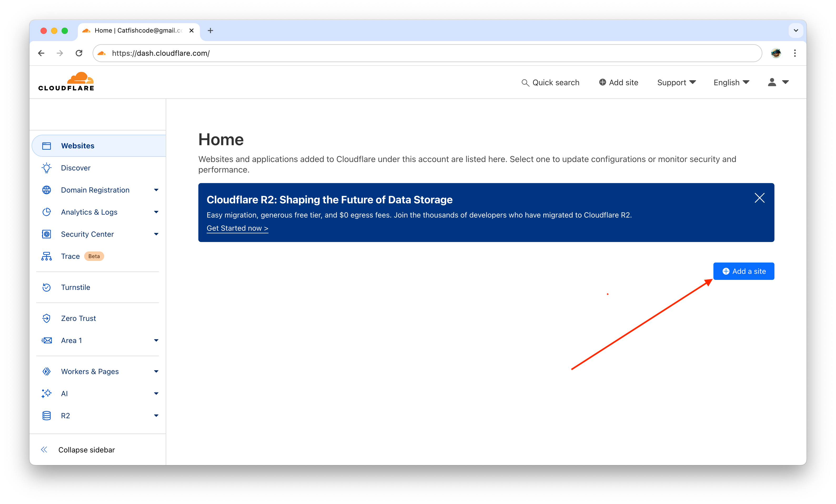Open the Discover lightbulb icon

tap(47, 168)
